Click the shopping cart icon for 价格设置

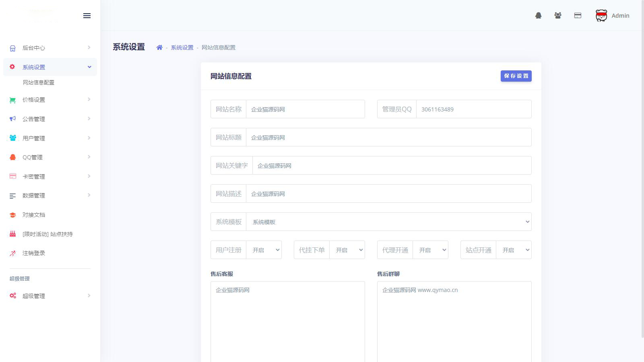(x=13, y=100)
